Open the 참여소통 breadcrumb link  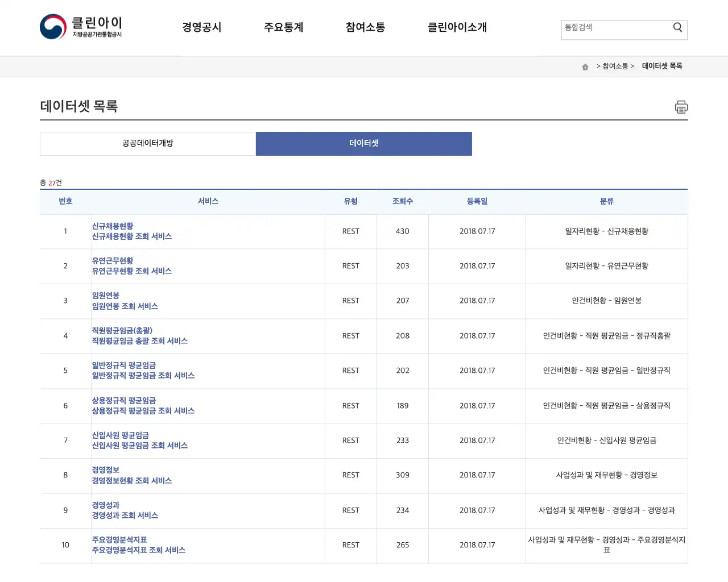[x=615, y=66]
